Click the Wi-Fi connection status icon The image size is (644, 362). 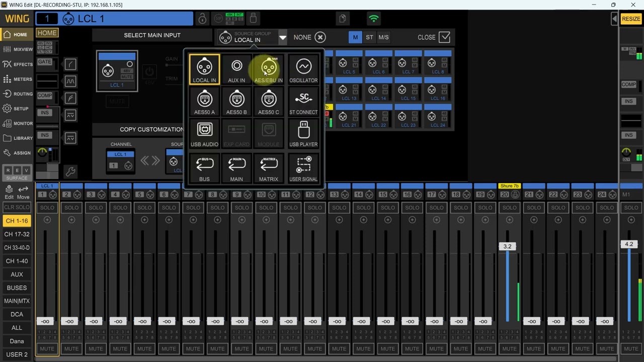point(373,19)
